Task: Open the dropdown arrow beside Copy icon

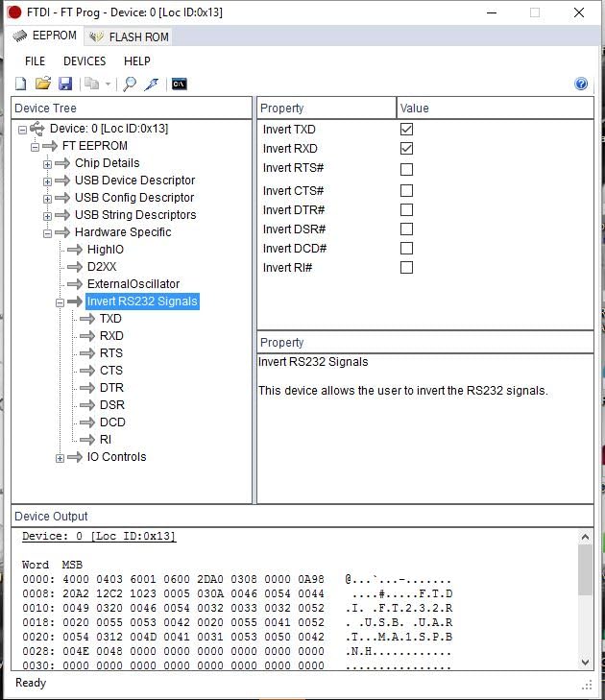Action: click(108, 84)
